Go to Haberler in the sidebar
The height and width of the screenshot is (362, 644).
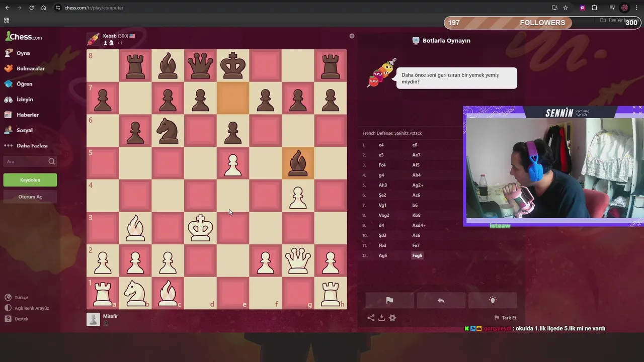coord(28,115)
